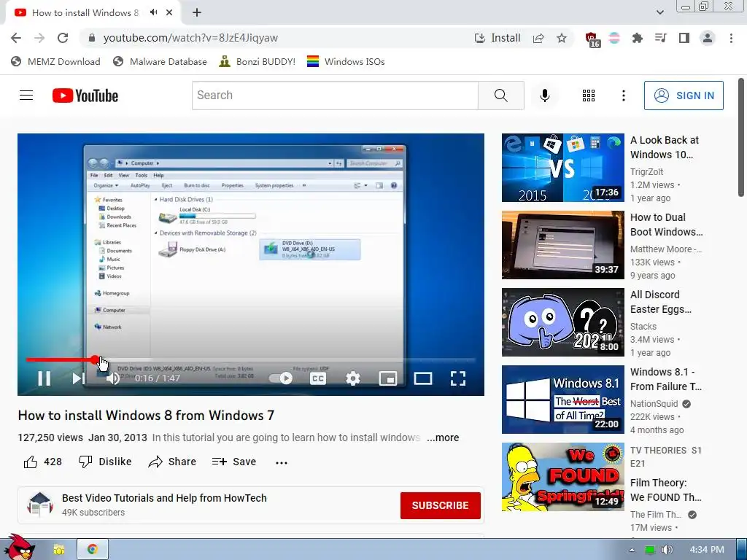747x560 pixels.
Task: Share the video
Action: [x=172, y=462]
